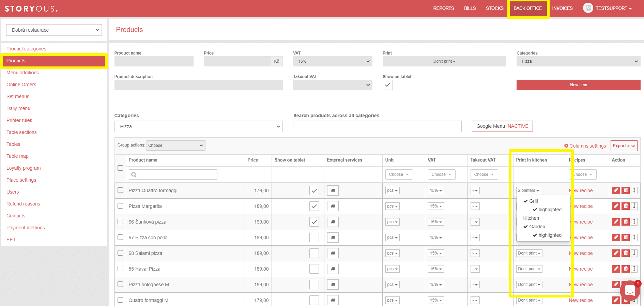
Task: Delete Pizza Margarita with trash icon
Action: click(626, 206)
